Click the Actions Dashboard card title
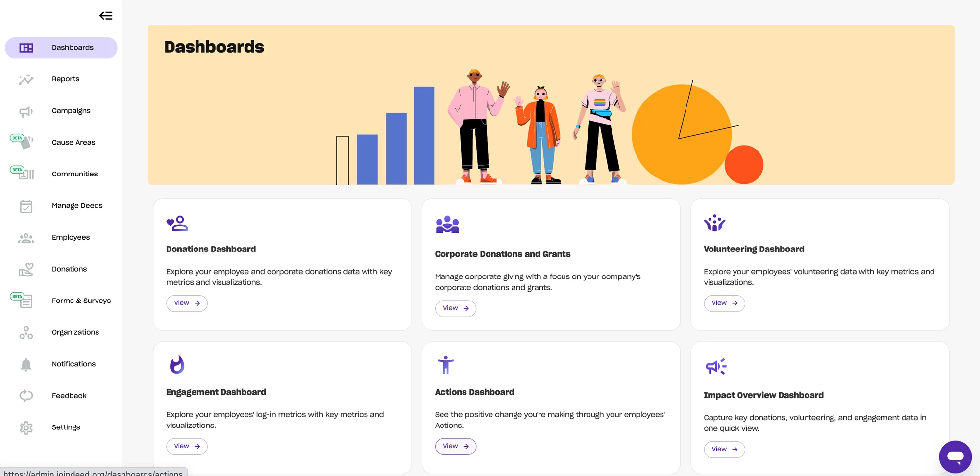Viewport: 980px width, 476px height. 474,392
